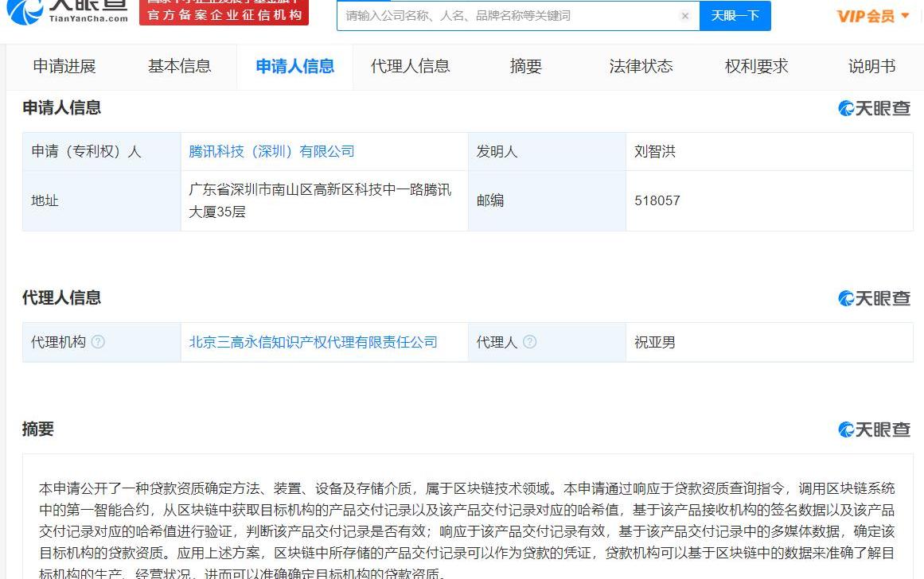
Task: Click the 发明人 label cell
Action: [x=547, y=151]
